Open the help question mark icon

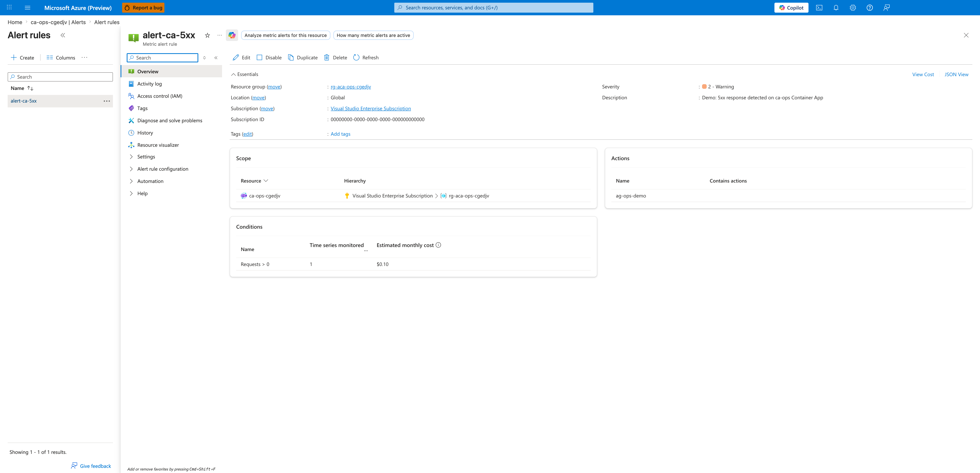pos(870,8)
